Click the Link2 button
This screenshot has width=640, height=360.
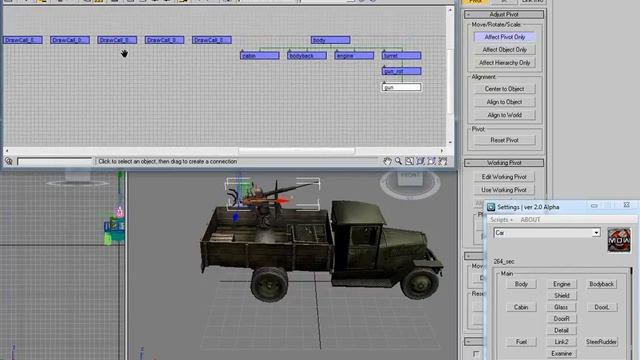562,342
